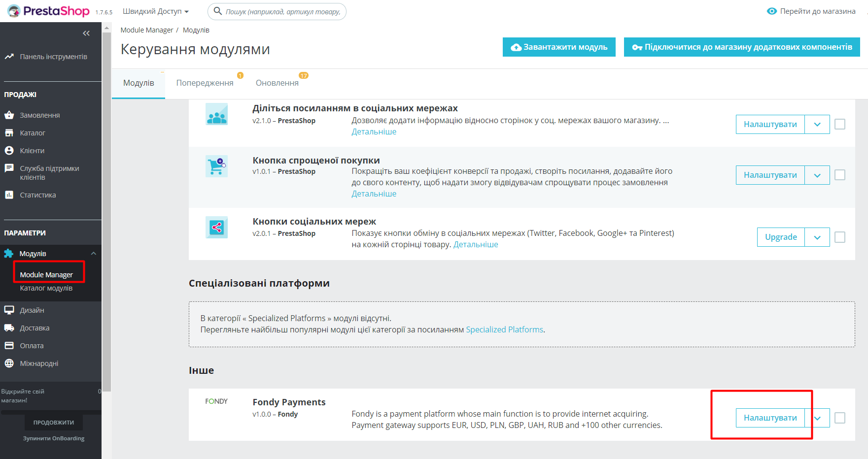The width and height of the screenshot is (868, 459).
Task: Click the customers person icon
Action: click(x=9, y=151)
